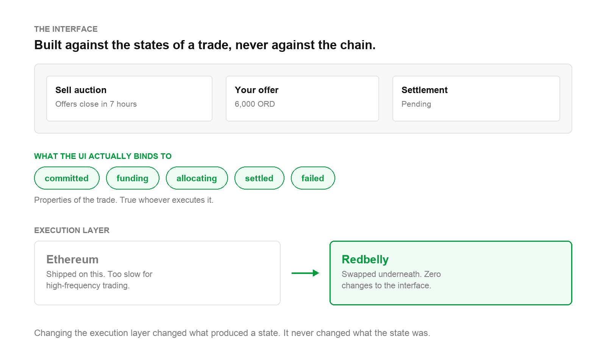
Task: Click the 6,000 ORD offer amount
Action: (x=255, y=104)
